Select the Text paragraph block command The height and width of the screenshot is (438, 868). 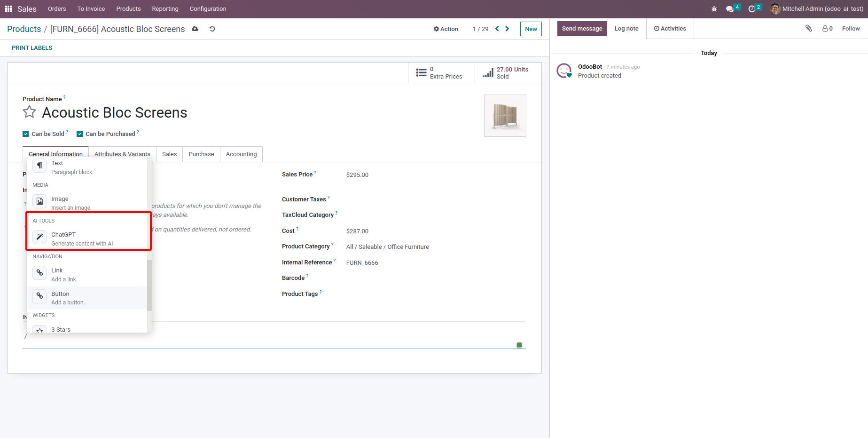87,167
